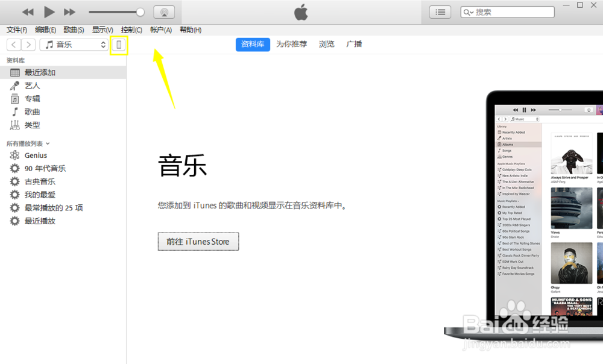
Task: Click the album icon beside 专辑
Action: coord(14,98)
